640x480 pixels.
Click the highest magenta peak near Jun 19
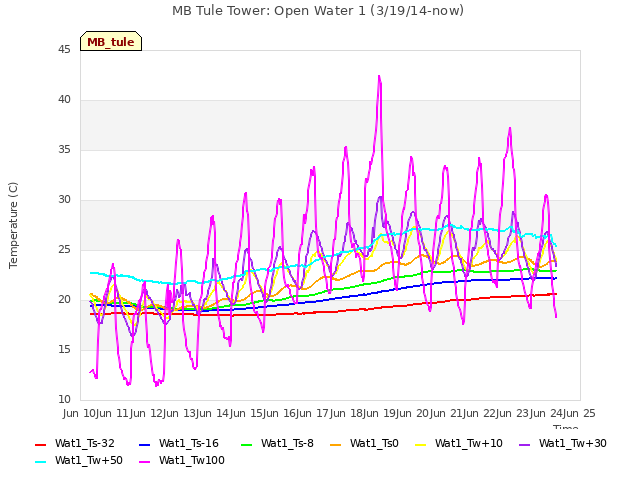click(x=379, y=76)
